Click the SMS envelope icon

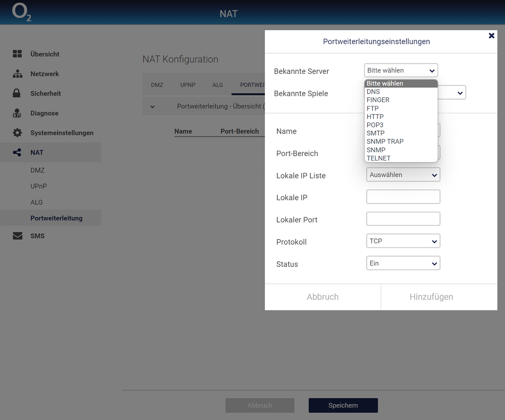(x=17, y=236)
